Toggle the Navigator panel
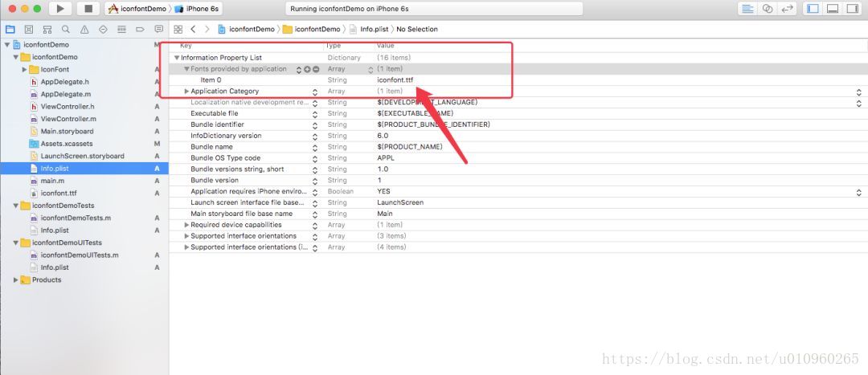This screenshot has height=375, width=868. click(x=813, y=8)
